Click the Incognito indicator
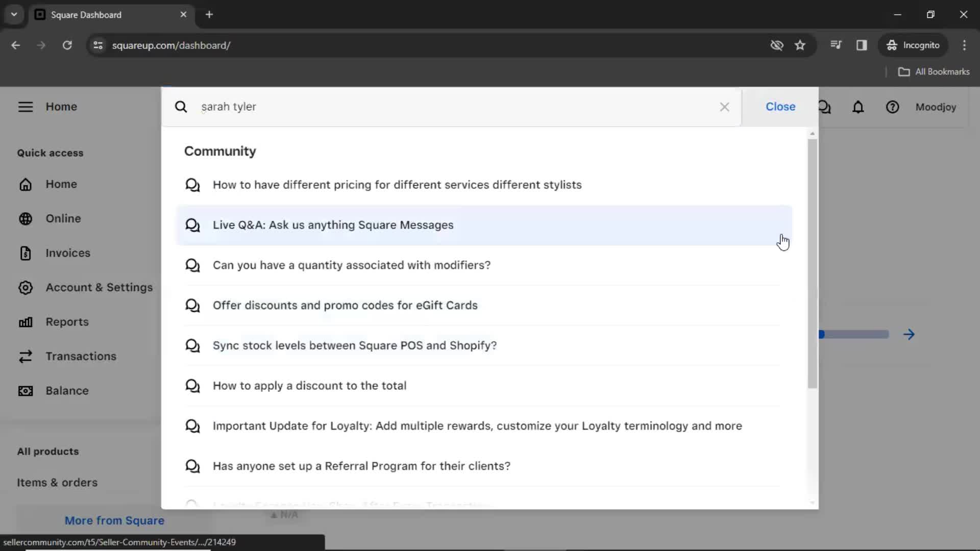Image resolution: width=980 pixels, height=551 pixels. (913, 45)
